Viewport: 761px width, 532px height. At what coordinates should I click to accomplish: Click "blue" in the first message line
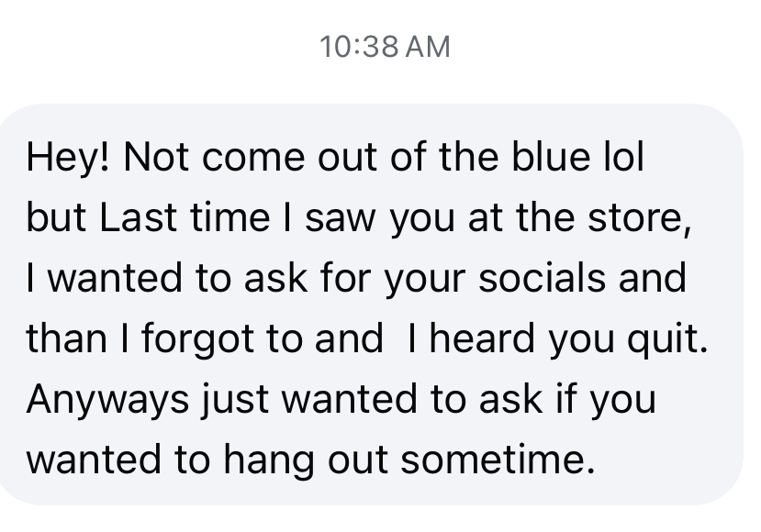[x=552, y=157]
